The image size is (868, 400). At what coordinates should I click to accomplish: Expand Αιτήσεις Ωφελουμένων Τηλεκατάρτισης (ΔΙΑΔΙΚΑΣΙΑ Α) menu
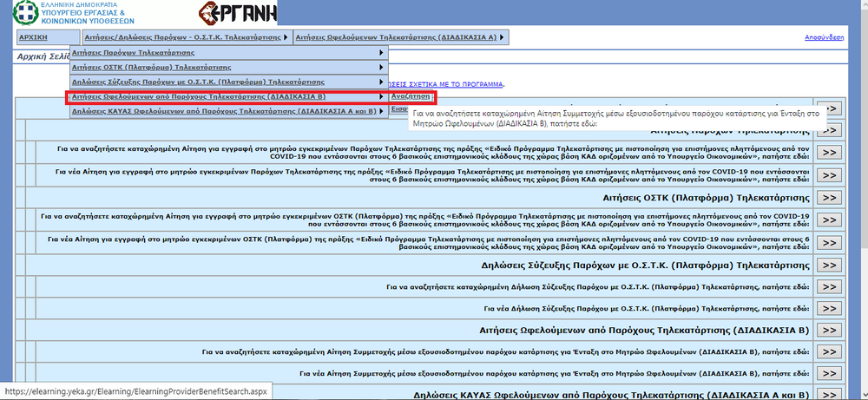[401, 37]
